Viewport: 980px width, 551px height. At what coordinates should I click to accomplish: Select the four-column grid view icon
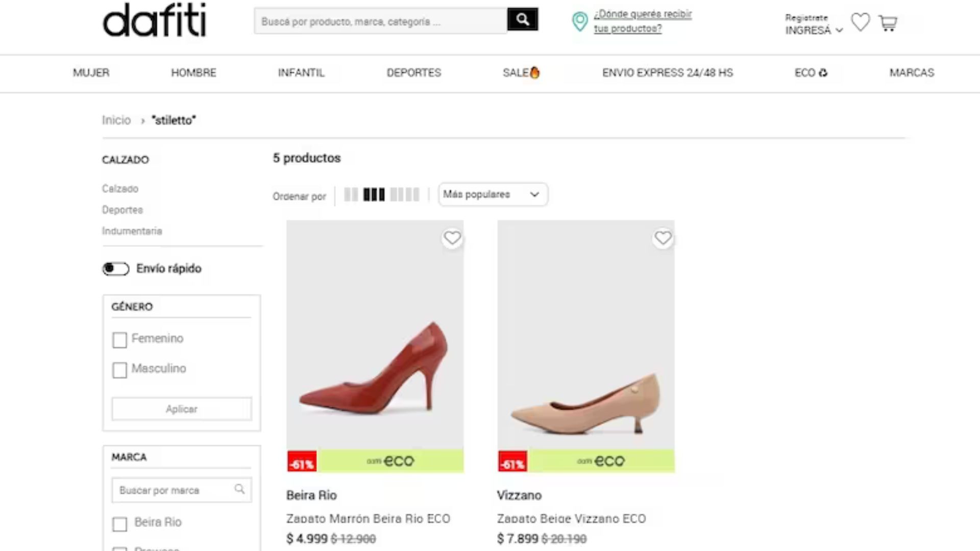click(404, 194)
